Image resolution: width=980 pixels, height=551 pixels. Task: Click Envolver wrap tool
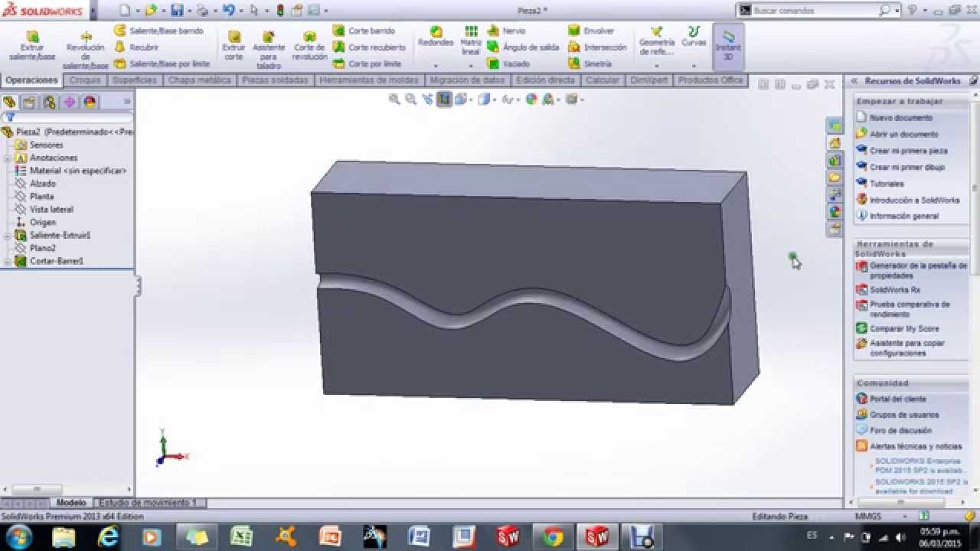coord(591,31)
